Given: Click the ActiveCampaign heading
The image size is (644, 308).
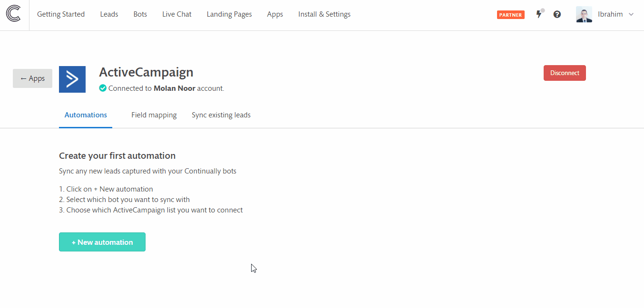Looking at the screenshot, I should [x=146, y=72].
